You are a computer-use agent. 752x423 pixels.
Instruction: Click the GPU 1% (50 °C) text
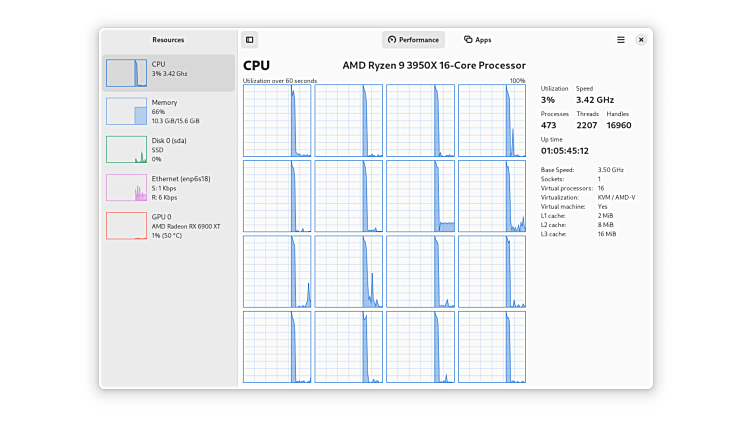tap(166, 235)
